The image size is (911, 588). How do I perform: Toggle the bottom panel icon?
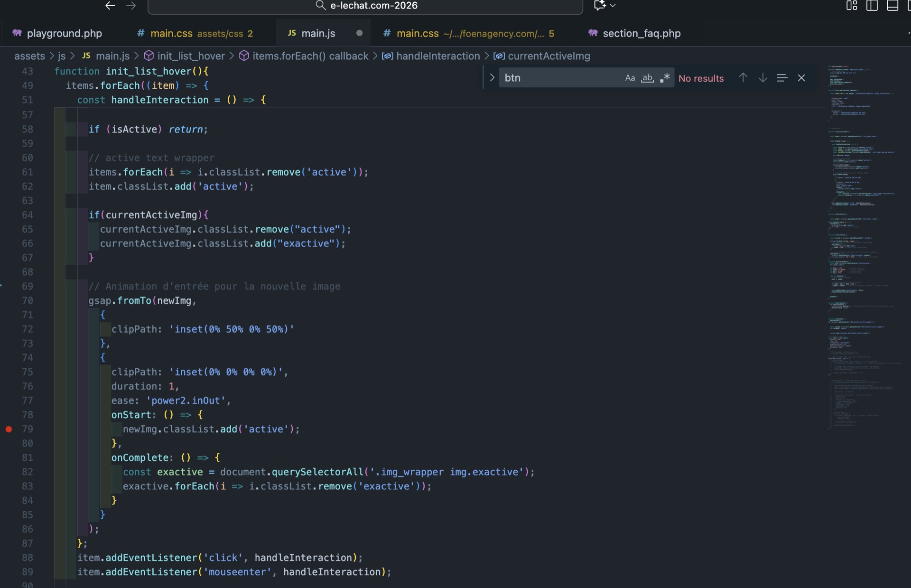(x=892, y=6)
